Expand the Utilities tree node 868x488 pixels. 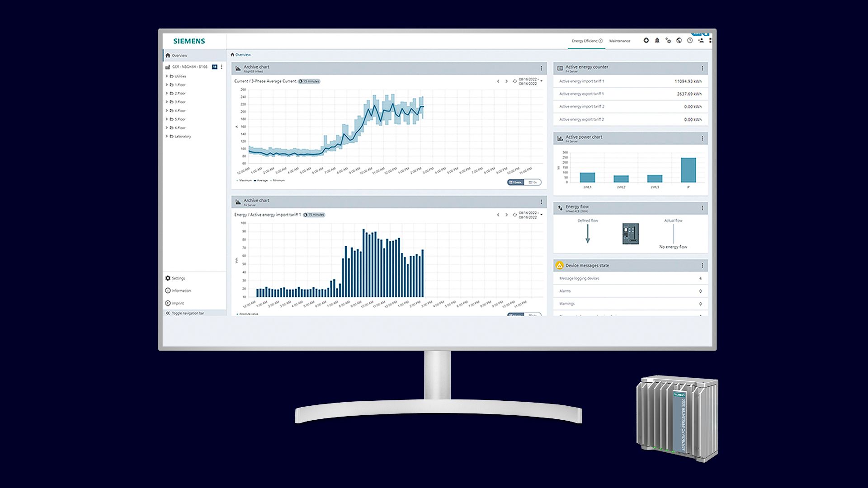click(166, 76)
